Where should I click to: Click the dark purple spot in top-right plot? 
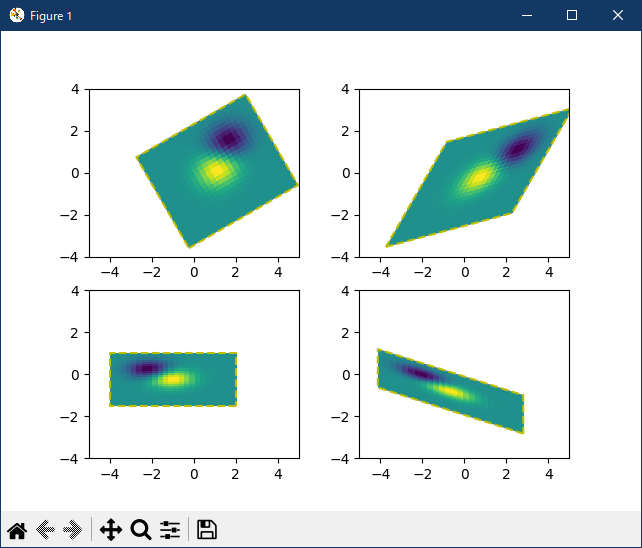pos(518,149)
